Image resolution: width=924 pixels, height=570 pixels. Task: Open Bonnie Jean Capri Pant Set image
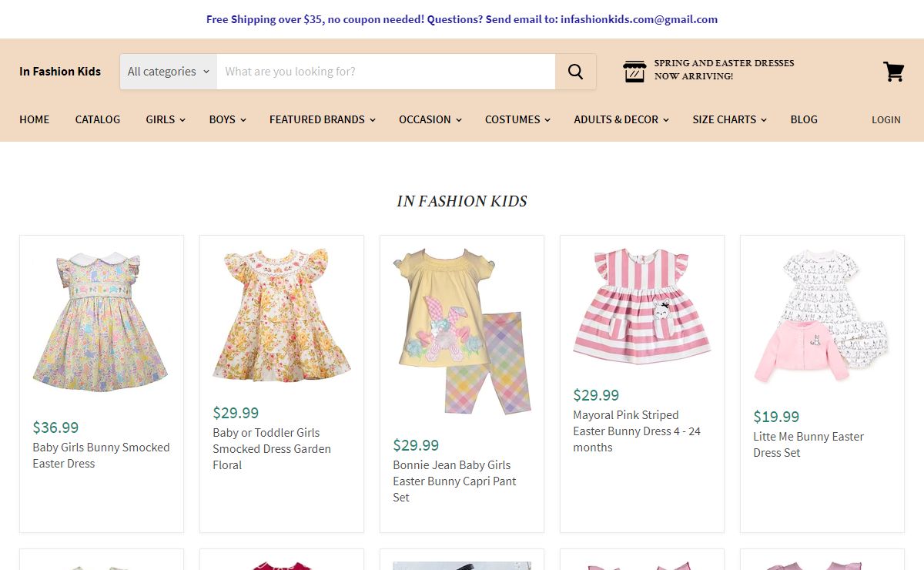[461, 330]
